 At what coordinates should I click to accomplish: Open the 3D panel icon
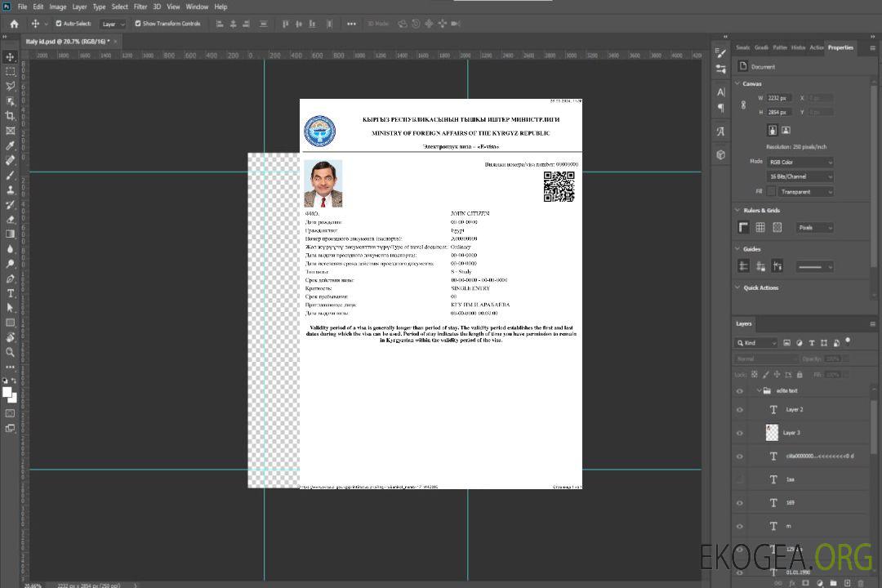pos(721,154)
